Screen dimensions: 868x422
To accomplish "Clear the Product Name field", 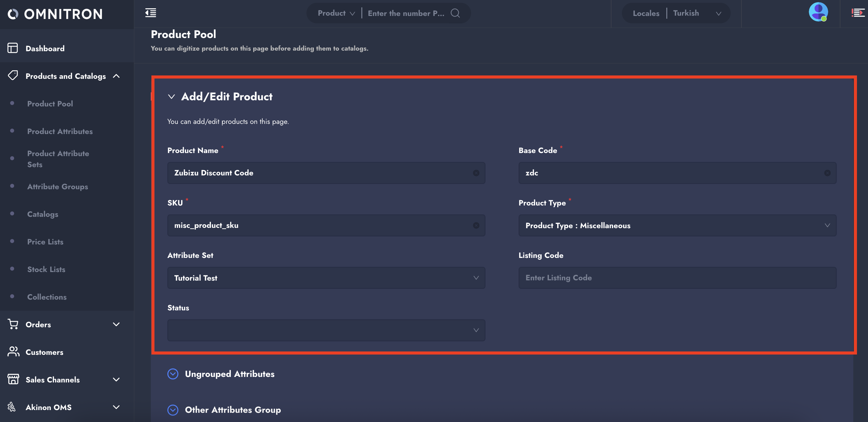I will (x=476, y=173).
